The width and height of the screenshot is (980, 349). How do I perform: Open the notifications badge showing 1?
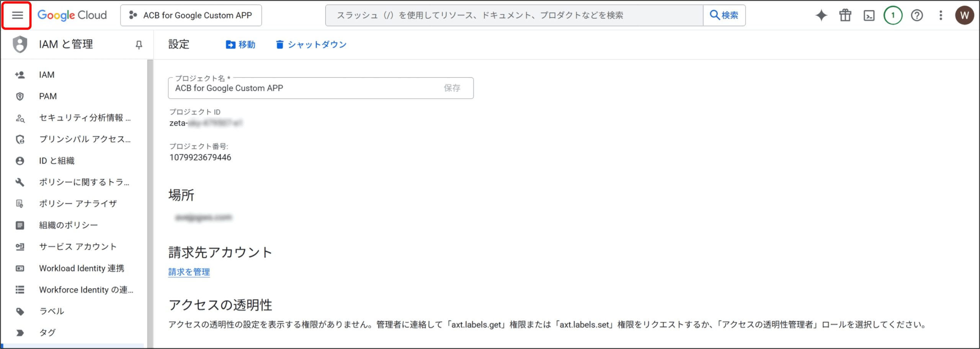tap(893, 15)
